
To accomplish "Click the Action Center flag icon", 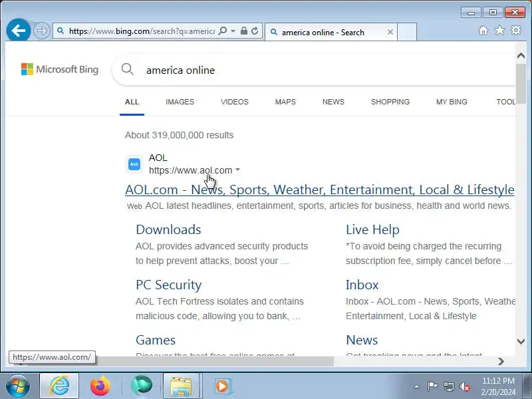I will pos(432,386).
